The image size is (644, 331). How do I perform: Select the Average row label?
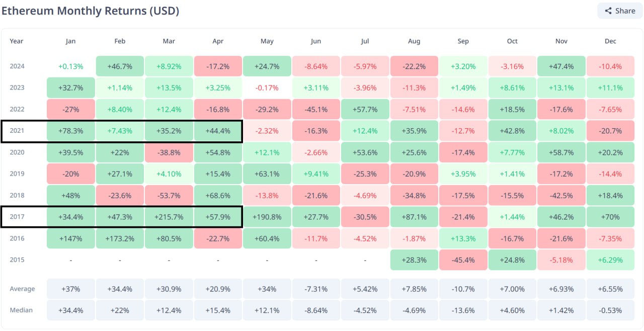pyautogui.click(x=22, y=288)
